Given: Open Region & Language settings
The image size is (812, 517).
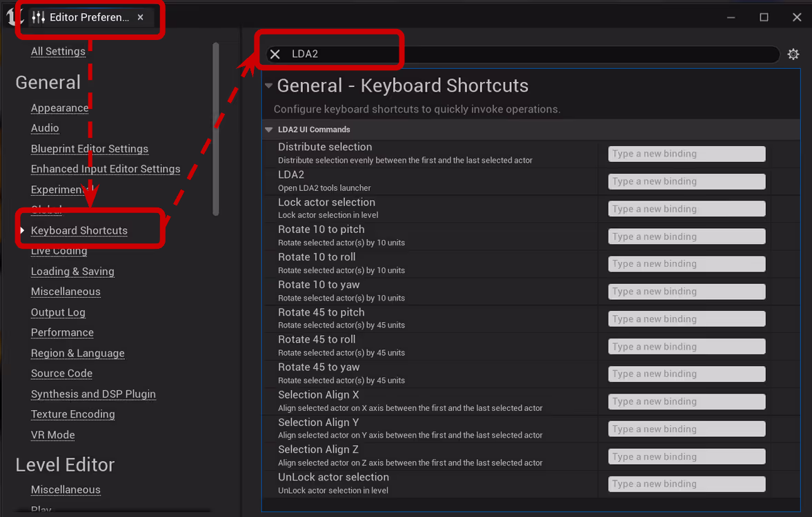Looking at the screenshot, I should [x=78, y=353].
